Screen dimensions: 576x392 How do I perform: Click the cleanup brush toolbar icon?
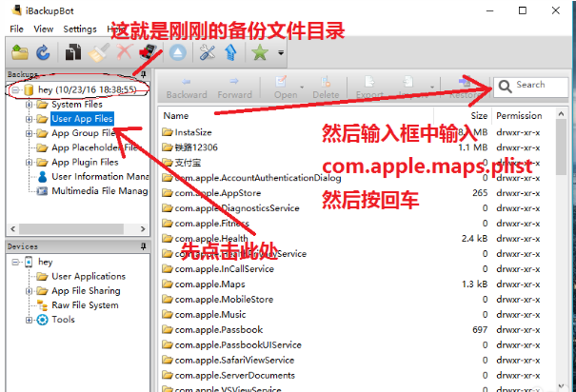[98, 52]
